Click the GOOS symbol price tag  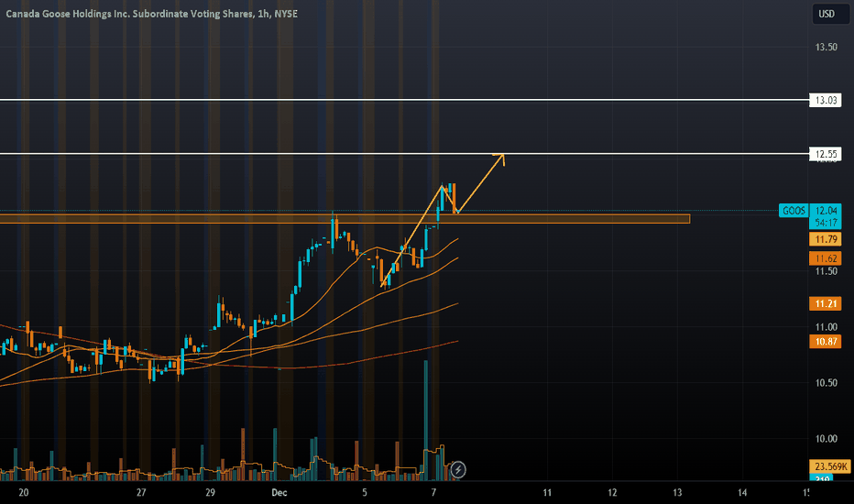794,211
